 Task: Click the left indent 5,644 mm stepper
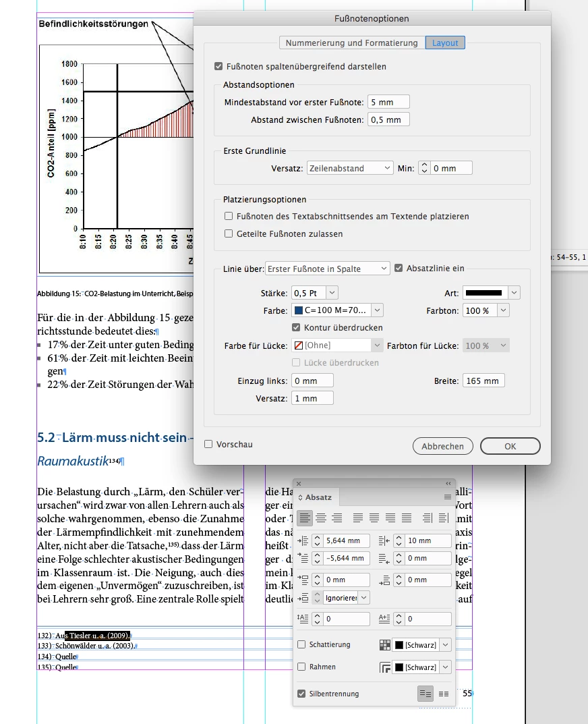317,540
